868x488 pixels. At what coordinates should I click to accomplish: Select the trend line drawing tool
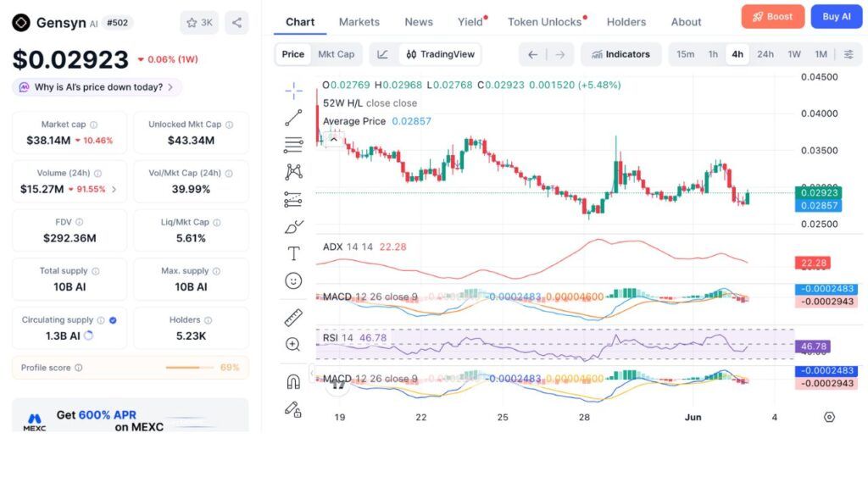pyautogui.click(x=293, y=117)
